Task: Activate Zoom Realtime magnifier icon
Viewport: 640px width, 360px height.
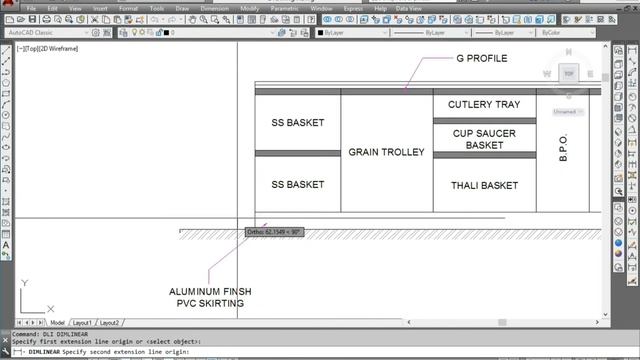Action: point(203,20)
